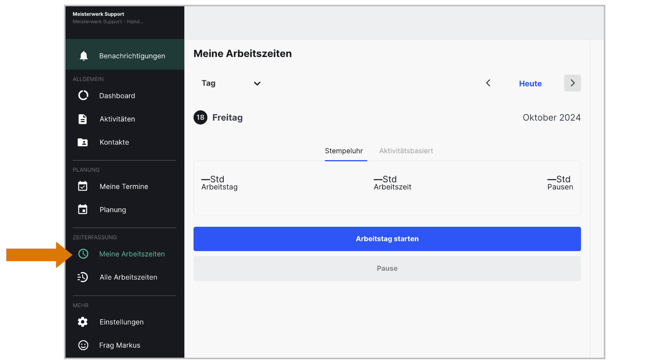Click the Aktivitäten document icon

click(82, 119)
